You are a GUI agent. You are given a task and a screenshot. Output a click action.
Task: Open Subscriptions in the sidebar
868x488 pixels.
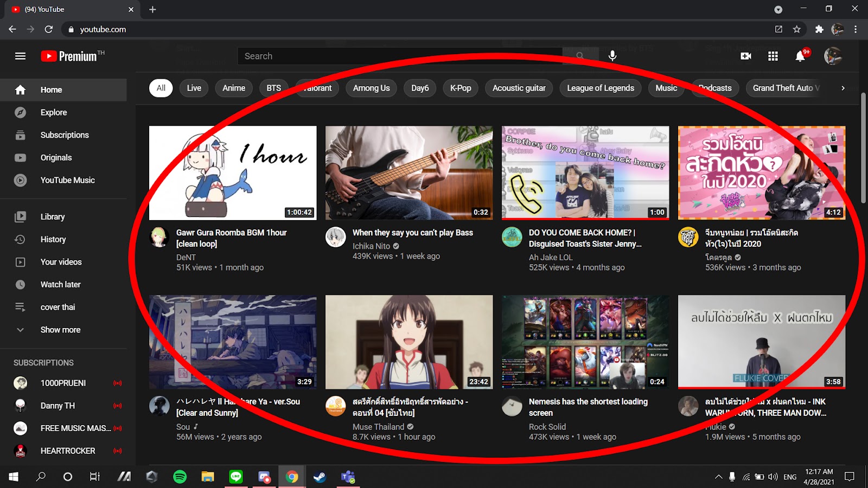point(63,135)
